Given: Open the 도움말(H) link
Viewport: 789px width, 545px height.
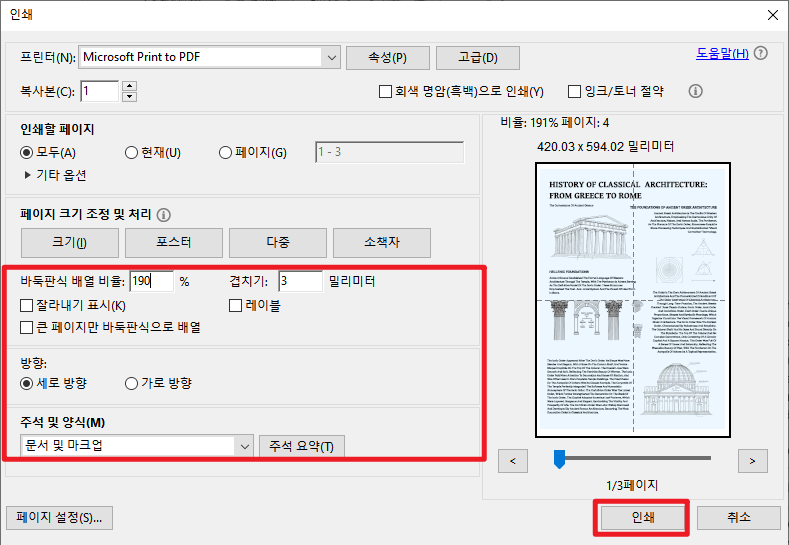Looking at the screenshot, I should coord(722,53).
